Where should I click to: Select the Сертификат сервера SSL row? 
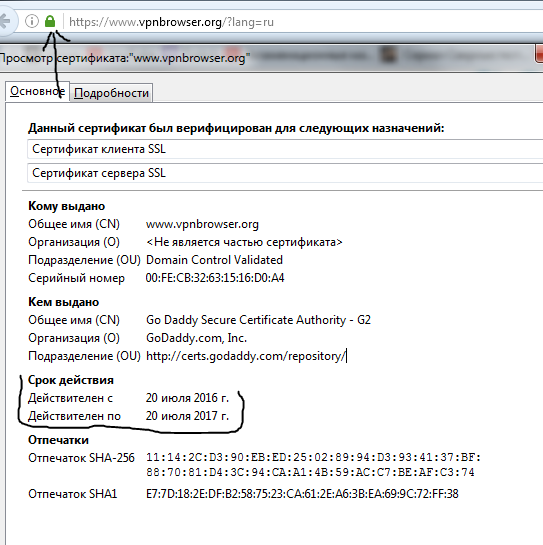click(x=285, y=173)
